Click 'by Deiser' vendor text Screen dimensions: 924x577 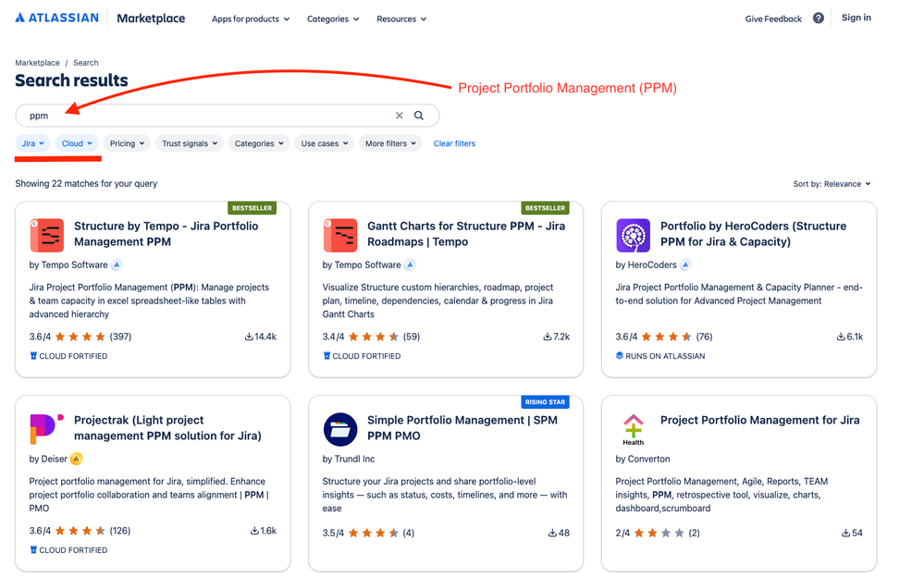[48, 460]
